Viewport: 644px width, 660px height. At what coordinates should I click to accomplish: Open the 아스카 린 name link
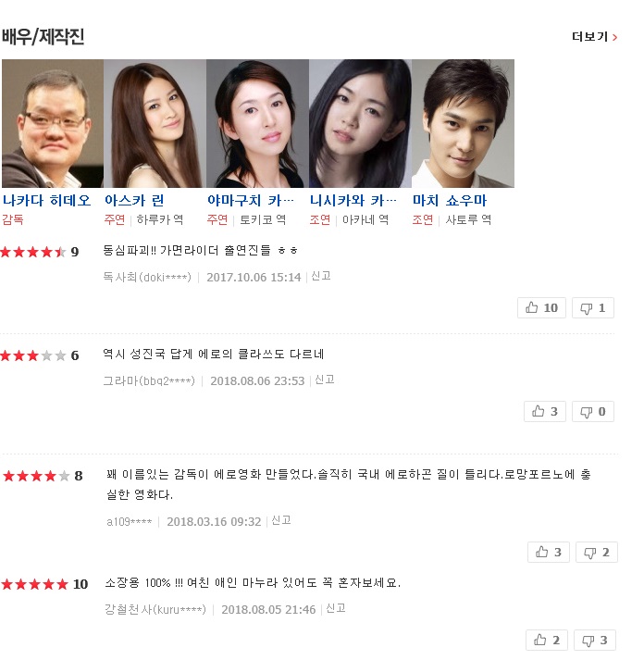[x=134, y=200]
